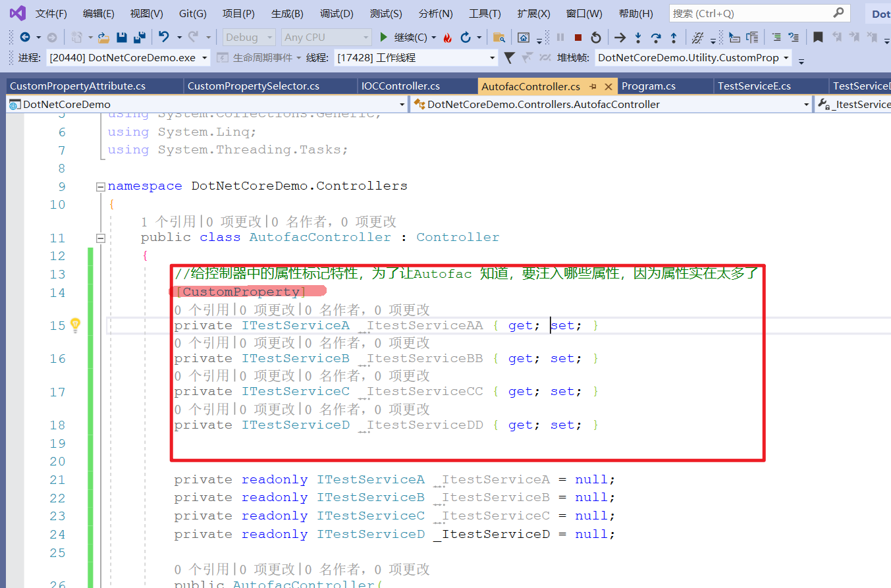Open the 扩展(X) menu
This screenshot has height=588, width=891.
533,13
